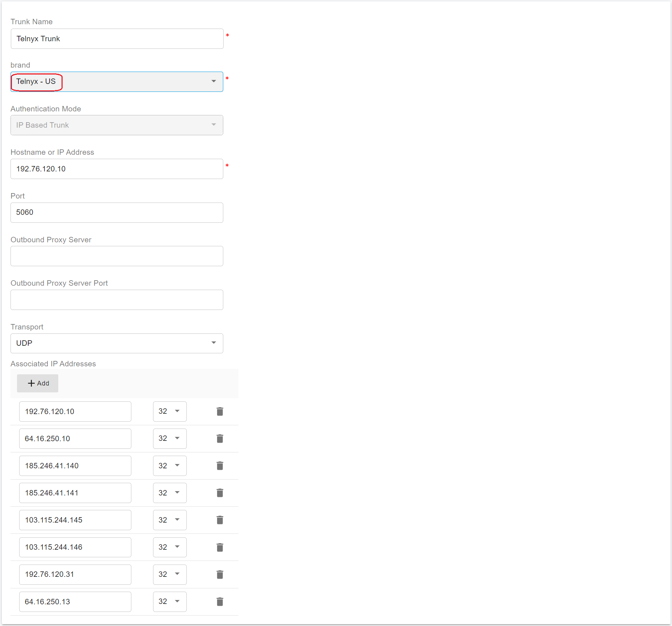Click the Trunk Name text field

[x=117, y=39]
